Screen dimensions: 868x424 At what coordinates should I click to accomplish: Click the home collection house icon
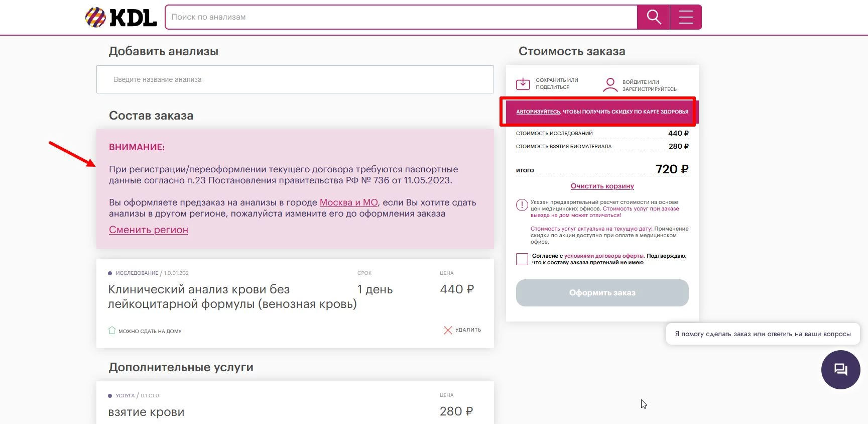point(112,331)
